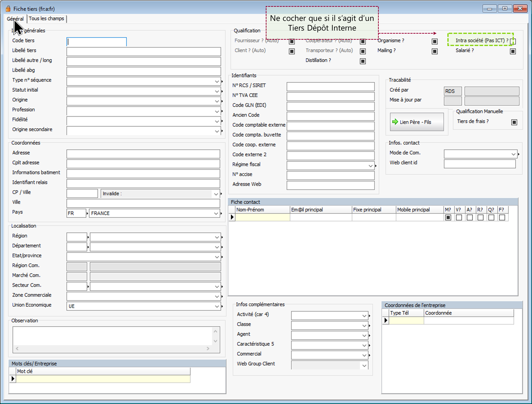Tick the V? checkbox in contact row
This screenshot has width=532, height=404.
[x=459, y=218]
